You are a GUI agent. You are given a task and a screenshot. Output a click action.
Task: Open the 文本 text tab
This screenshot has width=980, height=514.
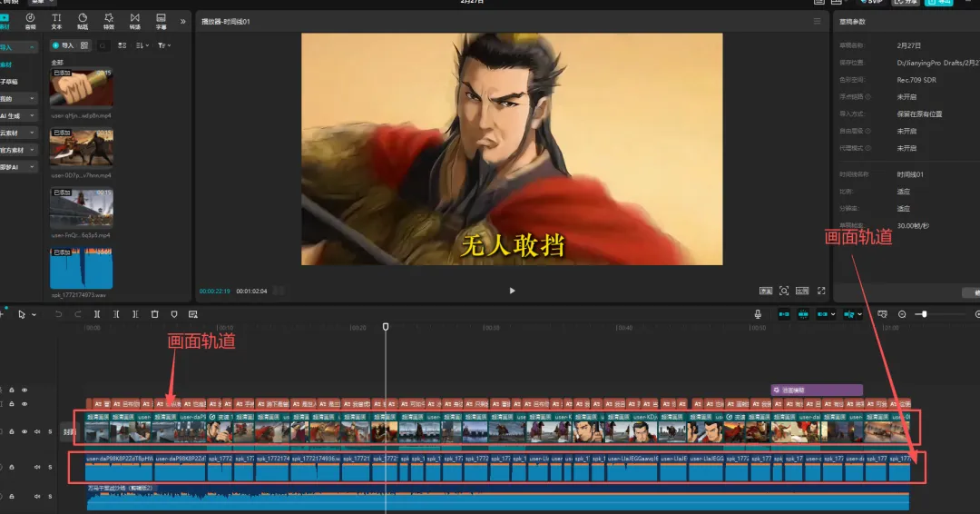(x=56, y=21)
